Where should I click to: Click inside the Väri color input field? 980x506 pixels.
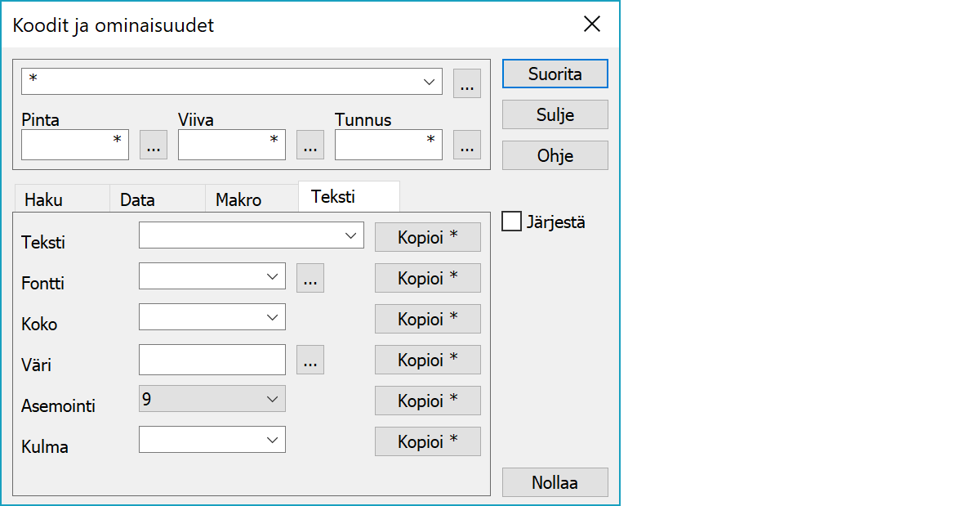212,359
